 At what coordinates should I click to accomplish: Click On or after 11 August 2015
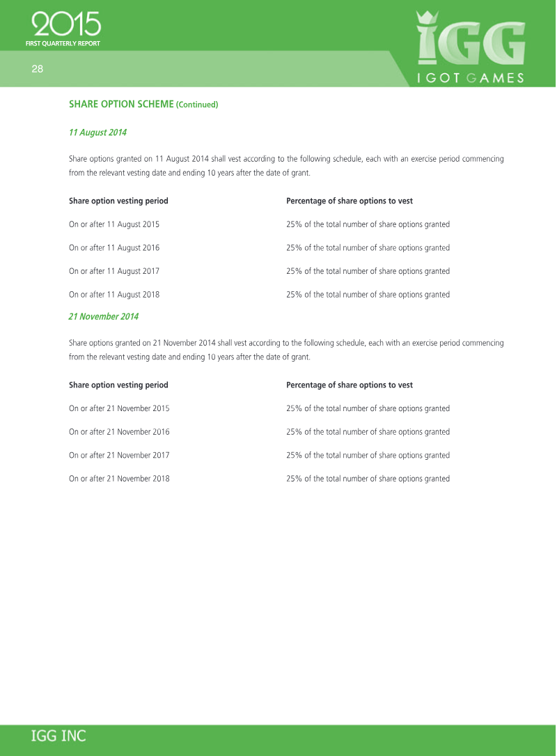[114, 224]
